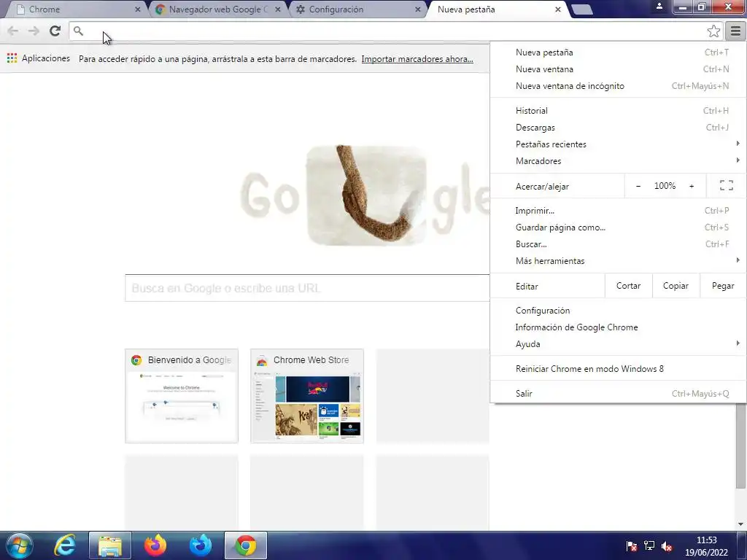Viewport: 747px width, 560px height.
Task: Close the Nueva pestaña tab
Action: click(558, 9)
